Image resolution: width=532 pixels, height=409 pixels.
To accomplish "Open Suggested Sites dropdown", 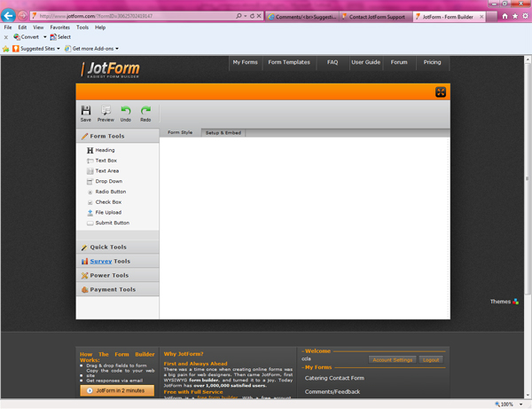I will 59,49.
